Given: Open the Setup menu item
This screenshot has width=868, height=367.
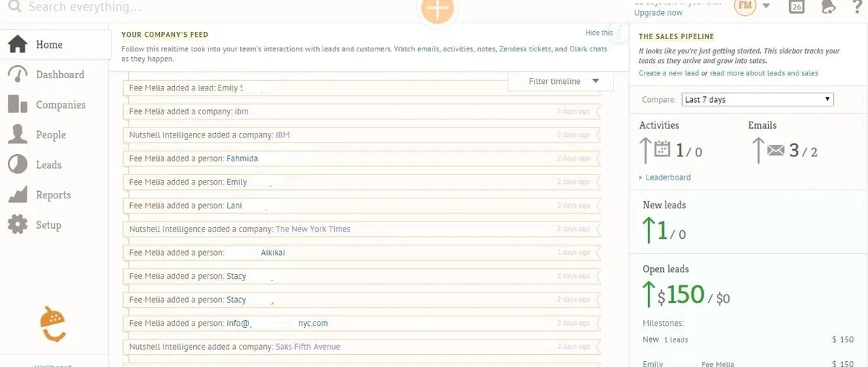Looking at the screenshot, I should pyautogui.click(x=48, y=224).
